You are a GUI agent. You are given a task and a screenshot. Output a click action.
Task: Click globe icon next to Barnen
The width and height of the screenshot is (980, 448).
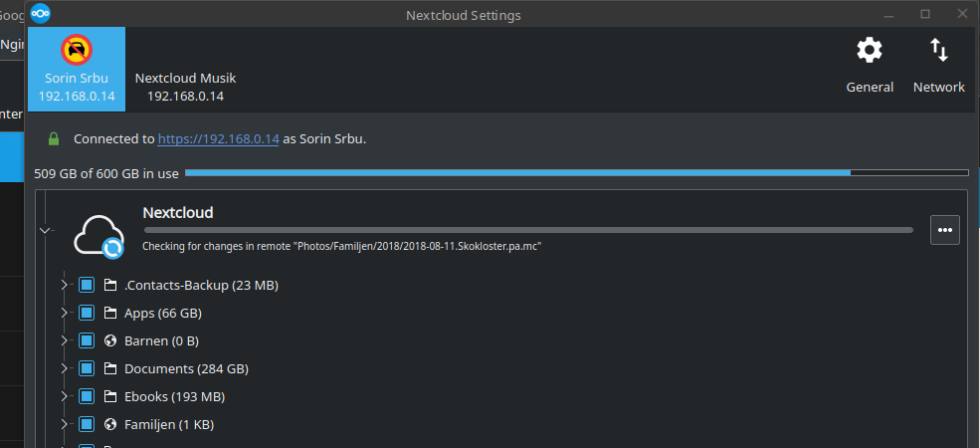(110, 341)
